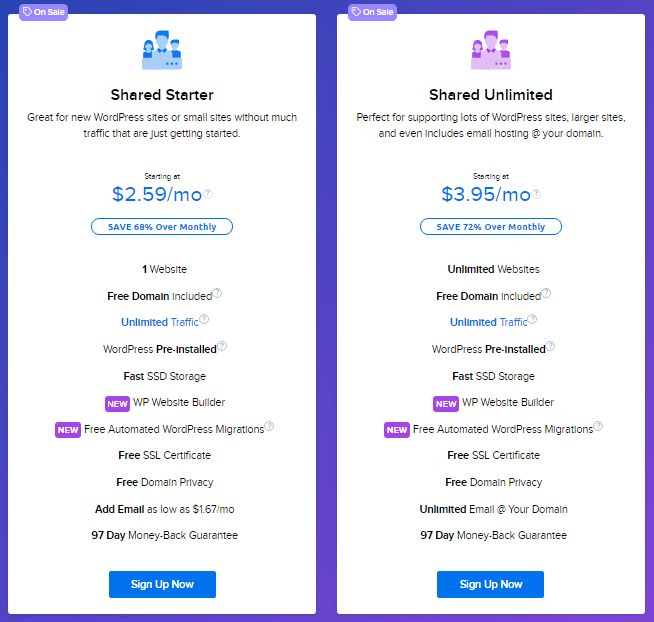Click help icon beside Unlimited plan WordPress Migrations
The height and width of the screenshot is (622, 654).
coord(598,426)
